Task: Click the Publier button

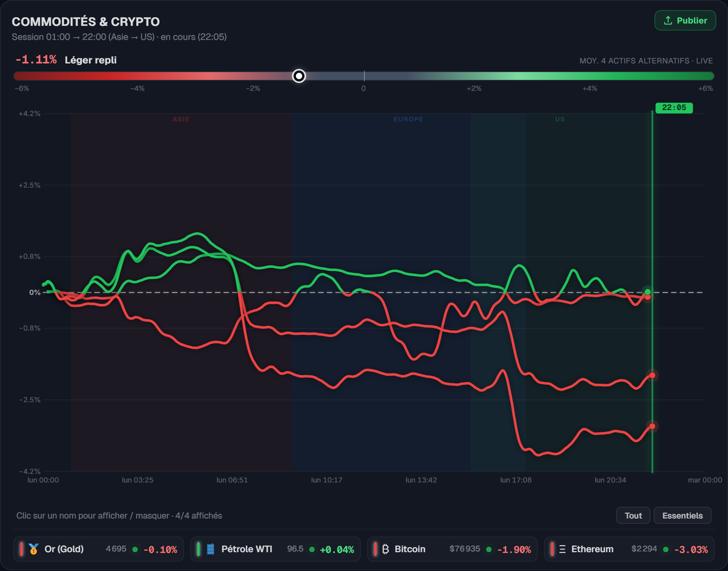Action: [x=685, y=20]
